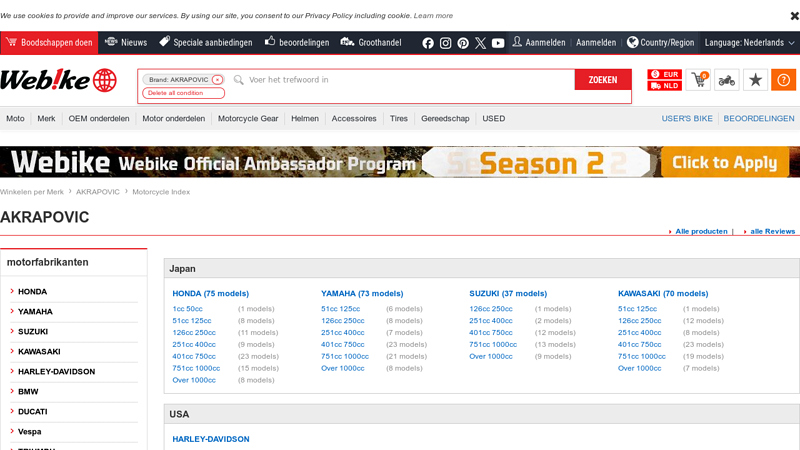800x450 pixels.
Task: Open the shopping cart icon
Action: (697, 80)
